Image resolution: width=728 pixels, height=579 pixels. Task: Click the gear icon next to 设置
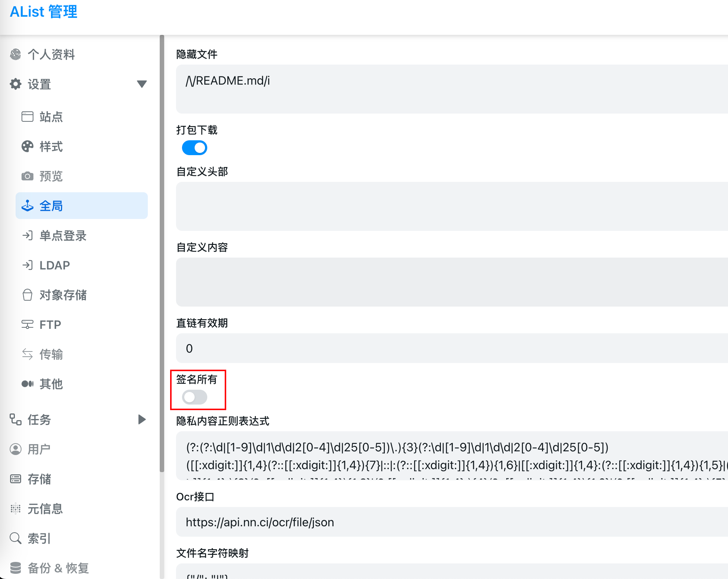click(16, 84)
